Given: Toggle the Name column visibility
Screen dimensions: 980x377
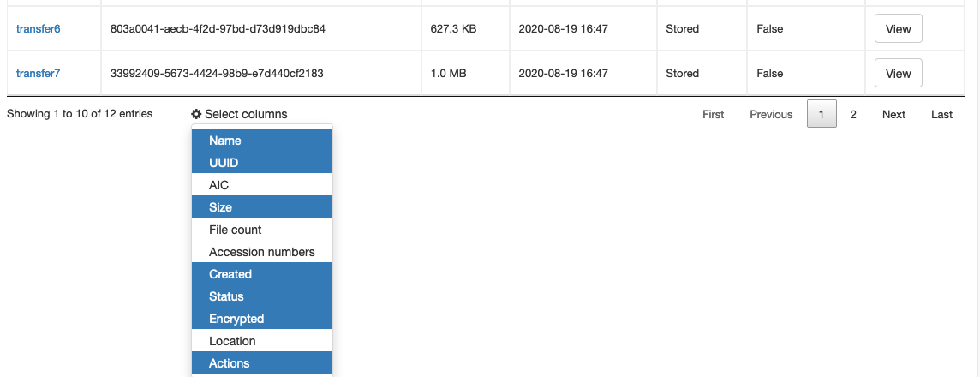Looking at the screenshot, I should pos(261,141).
